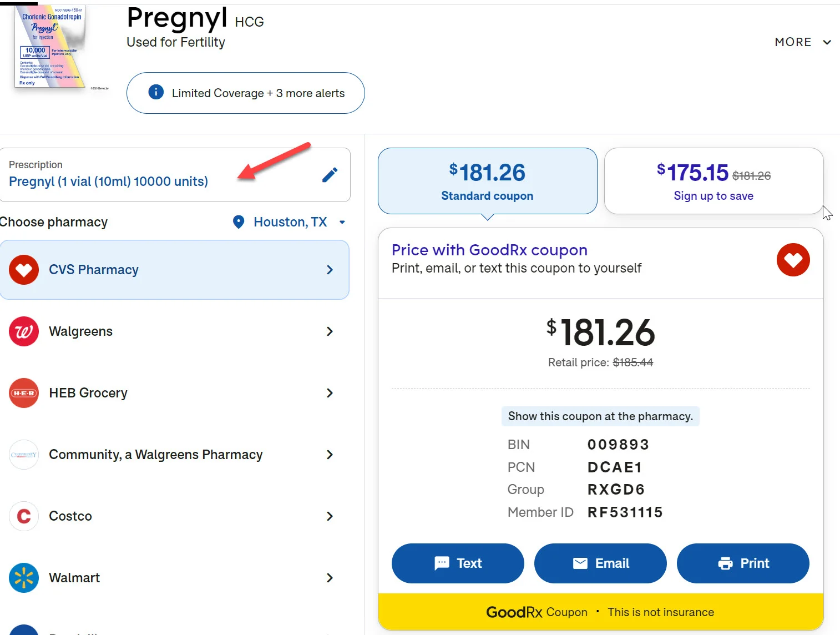
Task: Switch to the Sign up to save tab
Action: 714,181
